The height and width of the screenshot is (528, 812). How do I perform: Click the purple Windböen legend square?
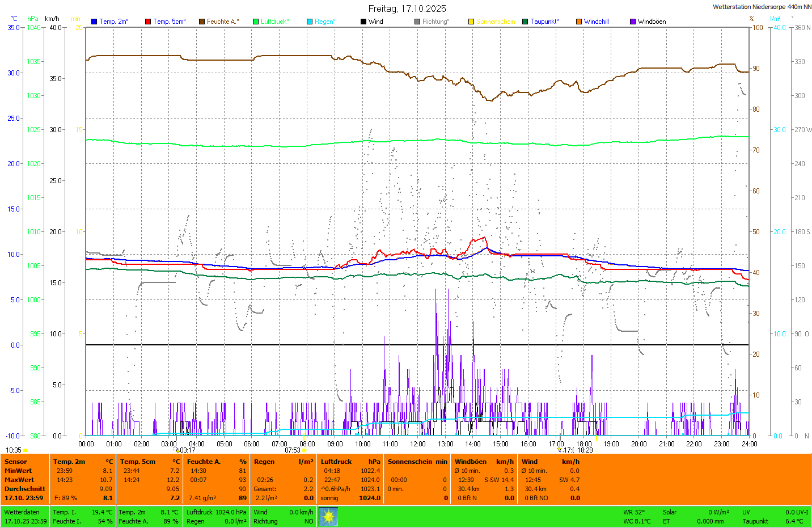pos(633,22)
